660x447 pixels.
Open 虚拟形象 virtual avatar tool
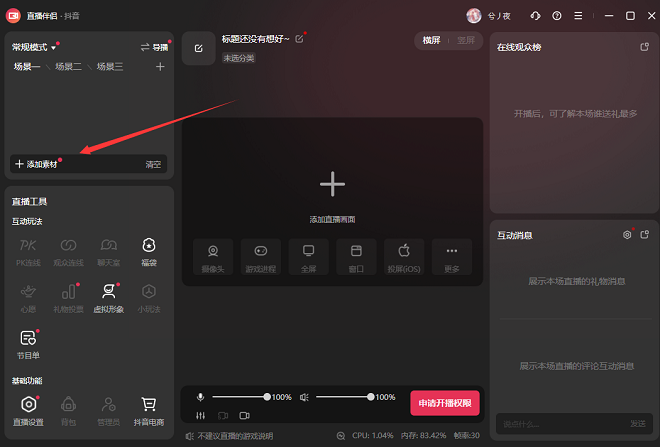(109, 298)
